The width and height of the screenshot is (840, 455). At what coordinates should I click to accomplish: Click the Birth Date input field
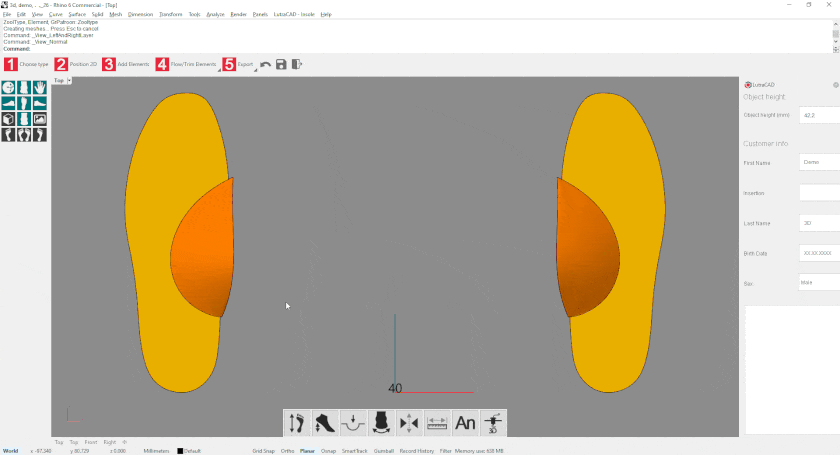point(819,253)
